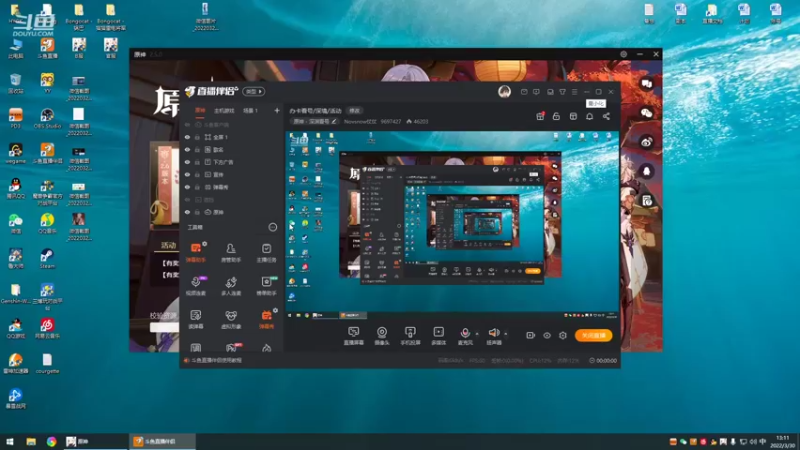The width and height of the screenshot is (800, 450).
Task: Expand the speaker options arrow
Action: 506,334
